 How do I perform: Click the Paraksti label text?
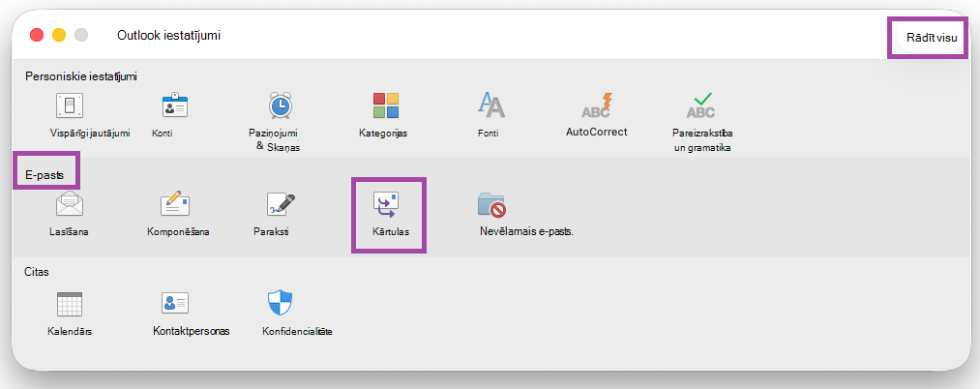[x=271, y=232]
